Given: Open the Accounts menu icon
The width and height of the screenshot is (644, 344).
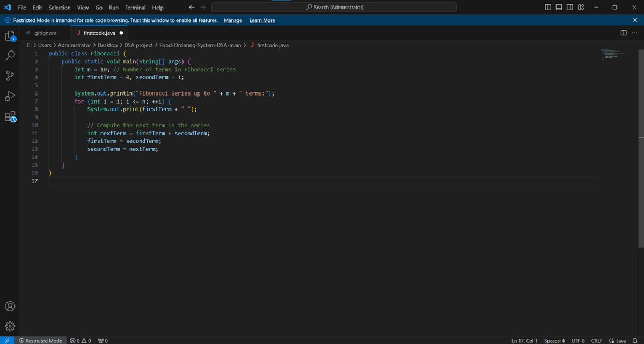Looking at the screenshot, I should click(10, 306).
